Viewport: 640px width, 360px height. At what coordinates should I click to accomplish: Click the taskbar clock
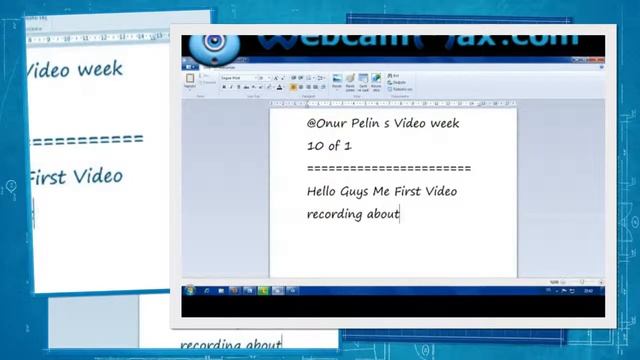(588, 291)
